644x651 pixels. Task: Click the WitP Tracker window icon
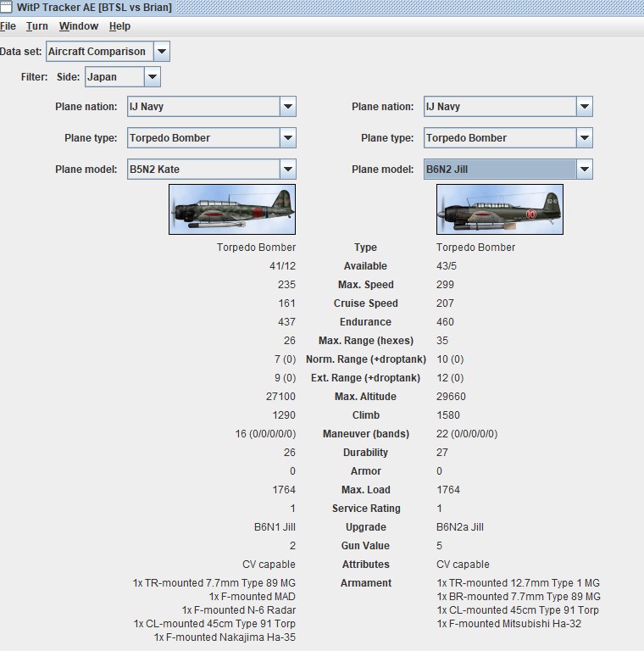[6, 7]
